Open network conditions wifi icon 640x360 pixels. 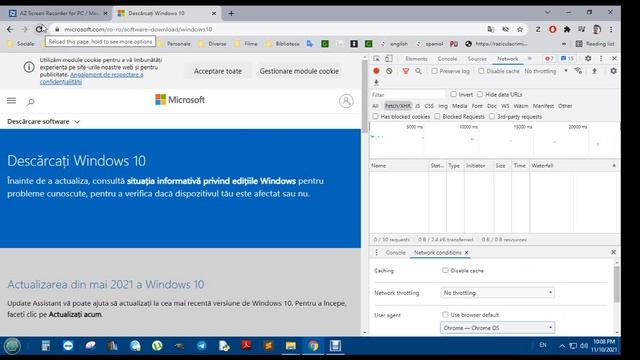click(578, 71)
